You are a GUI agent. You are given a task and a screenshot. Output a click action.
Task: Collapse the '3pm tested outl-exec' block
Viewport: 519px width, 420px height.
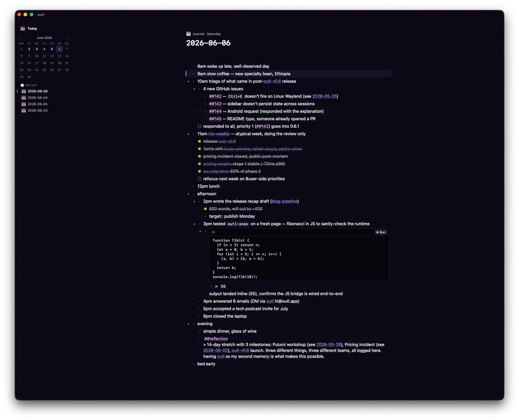(194, 224)
